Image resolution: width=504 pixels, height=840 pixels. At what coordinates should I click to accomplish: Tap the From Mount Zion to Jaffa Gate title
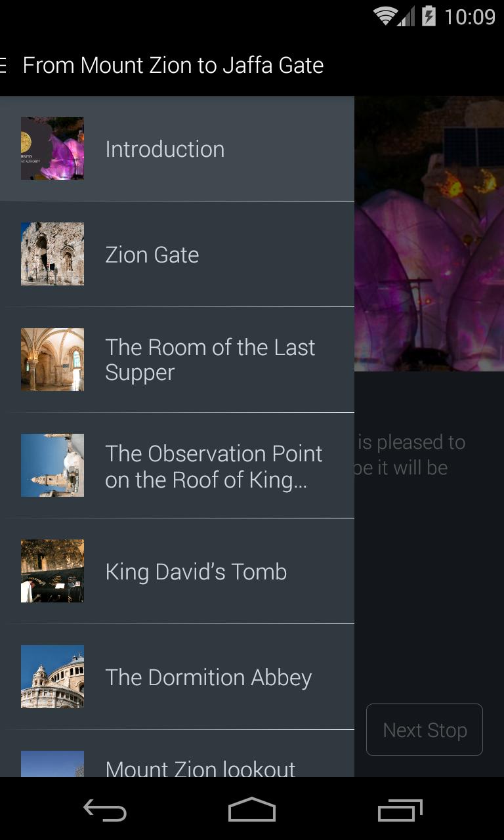tap(173, 66)
